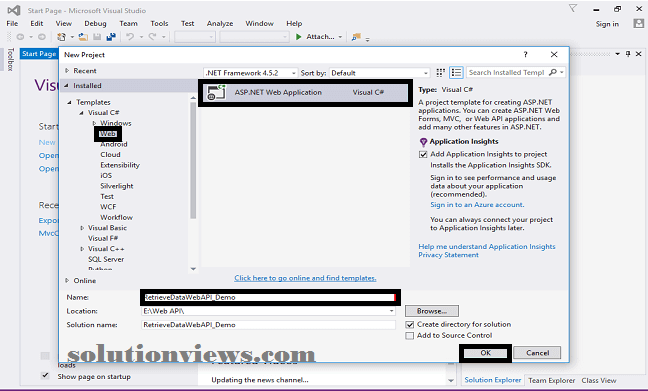Click the help question mark in dialog
Image resolution: width=648 pixels, height=391 pixels.
point(525,55)
